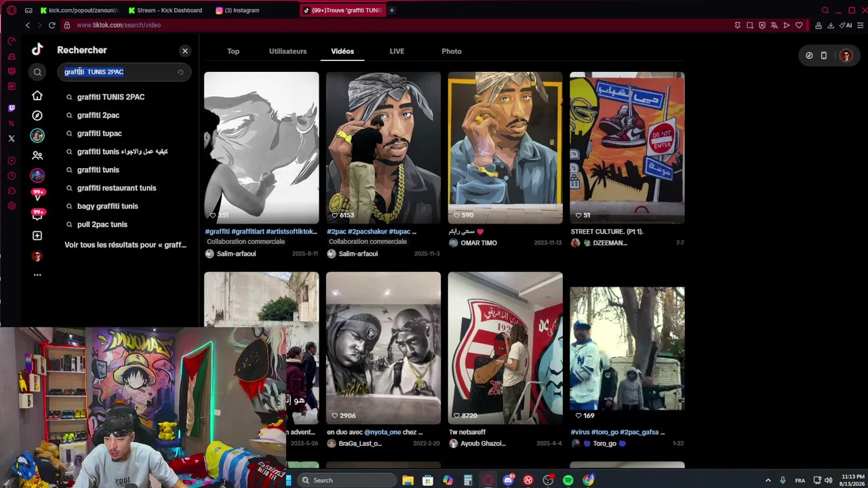Open the grey sketch video with 351 likes
The image size is (868, 488).
click(x=261, y=148)
